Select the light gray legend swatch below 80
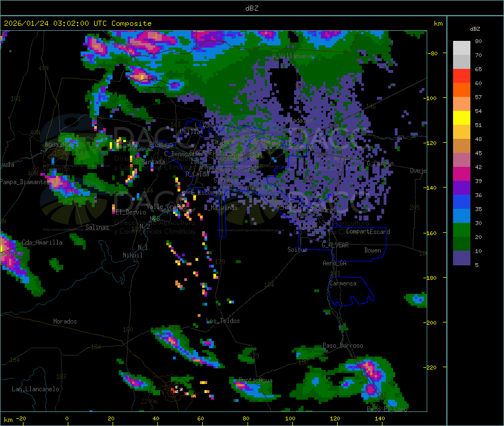Viewport: 504px width, 426px height. tap(461, 48)
